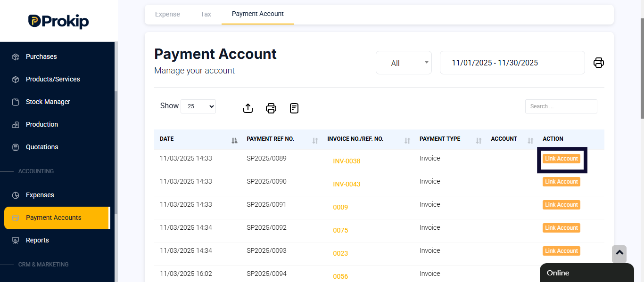Open invoice link INV-0043

pos(347,184)
